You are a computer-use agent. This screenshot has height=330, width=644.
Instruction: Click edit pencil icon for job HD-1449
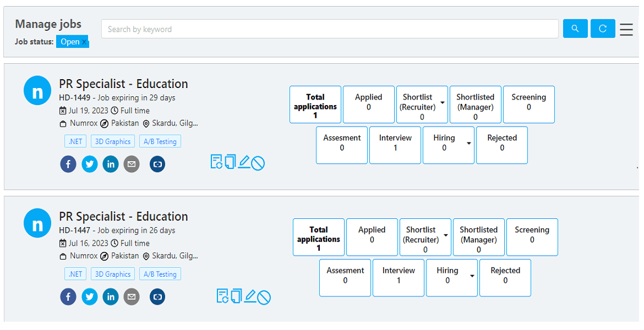pos(244,162)
